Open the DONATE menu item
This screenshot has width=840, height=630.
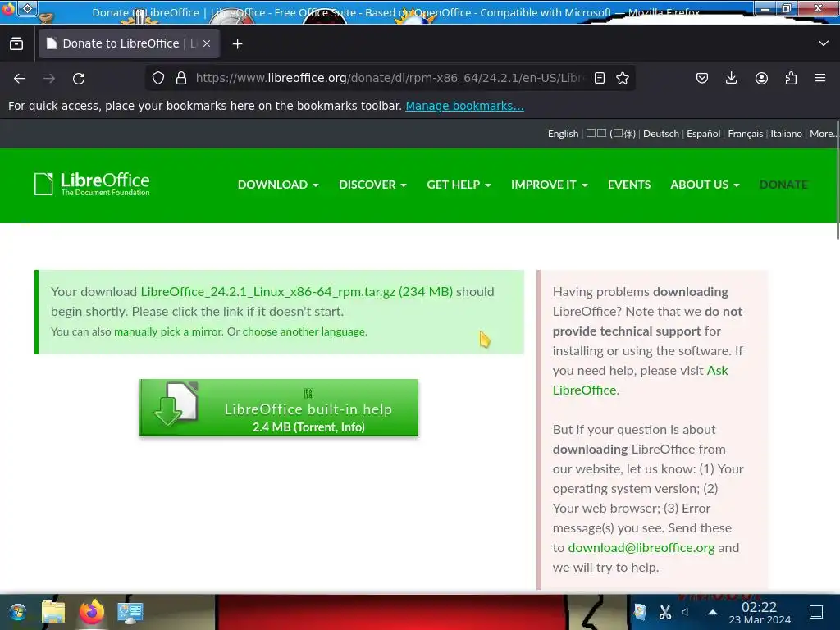coord(783,185)
